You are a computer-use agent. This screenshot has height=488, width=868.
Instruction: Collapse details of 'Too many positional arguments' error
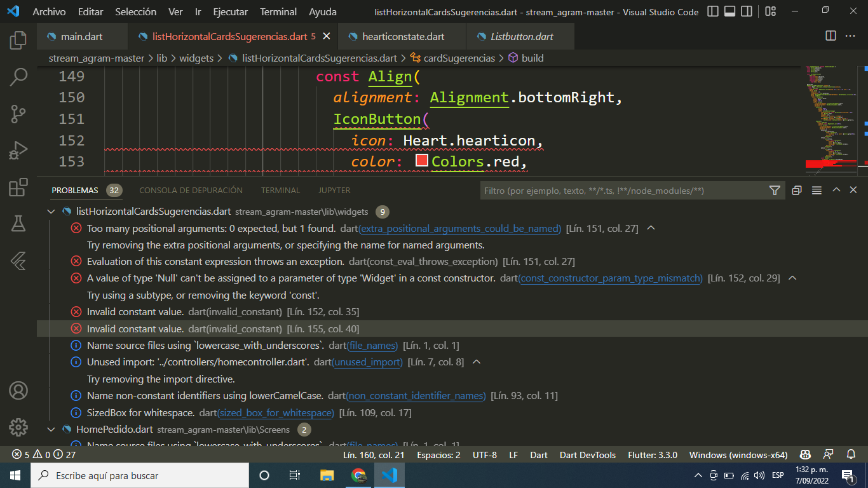(650, 228)
